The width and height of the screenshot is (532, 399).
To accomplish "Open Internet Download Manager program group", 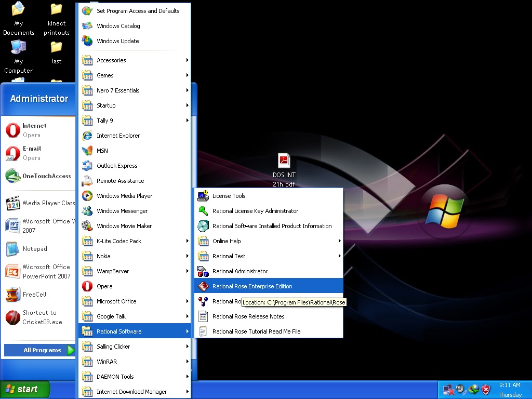I will coord(135,392).
